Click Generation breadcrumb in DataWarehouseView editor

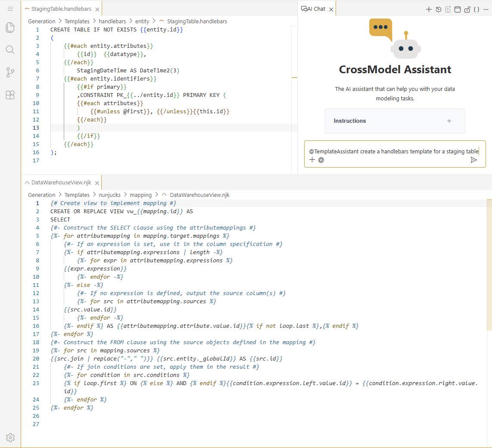pyautogui.click(x=41, y=195)
